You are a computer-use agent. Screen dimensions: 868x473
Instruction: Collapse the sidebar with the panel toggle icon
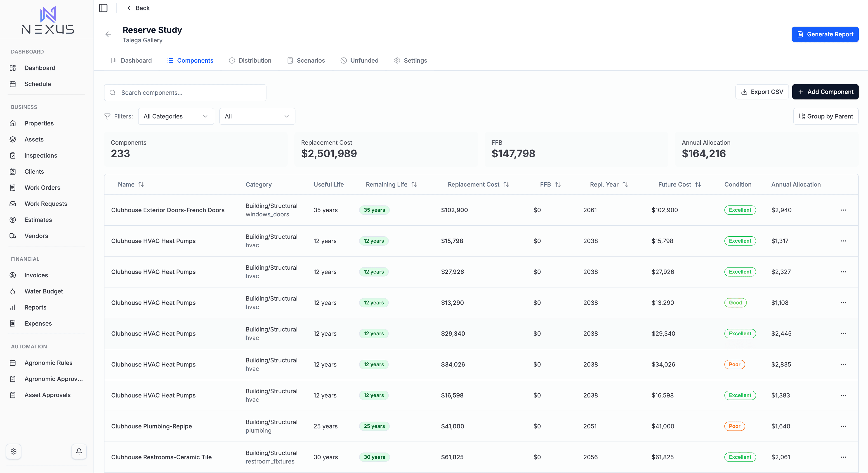[103, 8]
